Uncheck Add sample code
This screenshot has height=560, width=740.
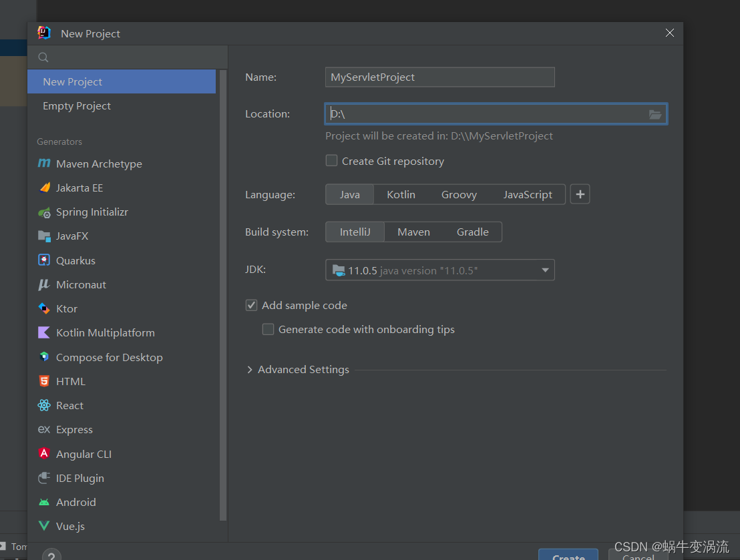point(251,305)
